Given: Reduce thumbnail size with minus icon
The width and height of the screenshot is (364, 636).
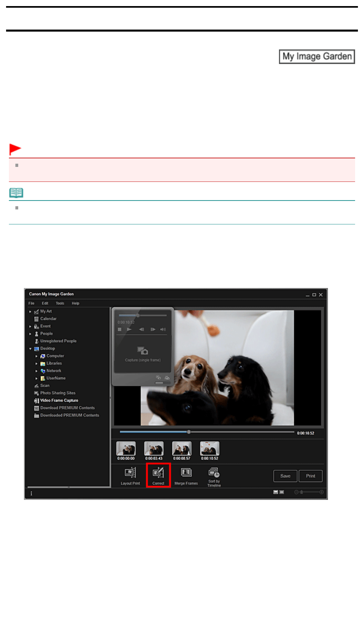Looking at the screenshot, I should pos(296,492).
